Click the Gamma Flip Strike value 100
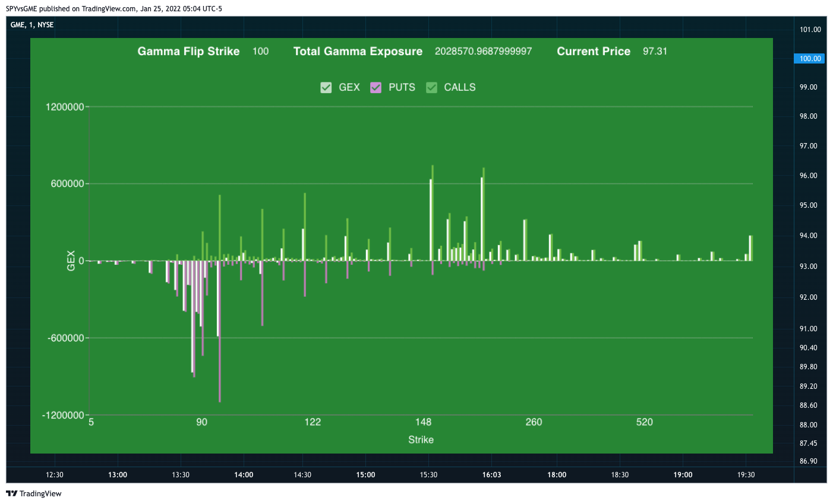 [260, 51]
